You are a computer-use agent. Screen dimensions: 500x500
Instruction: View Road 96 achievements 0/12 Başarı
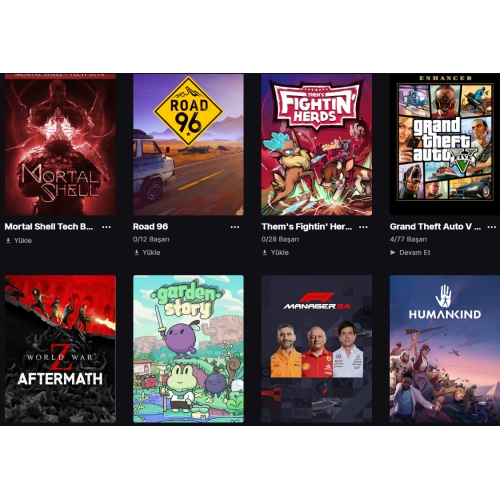151,239
